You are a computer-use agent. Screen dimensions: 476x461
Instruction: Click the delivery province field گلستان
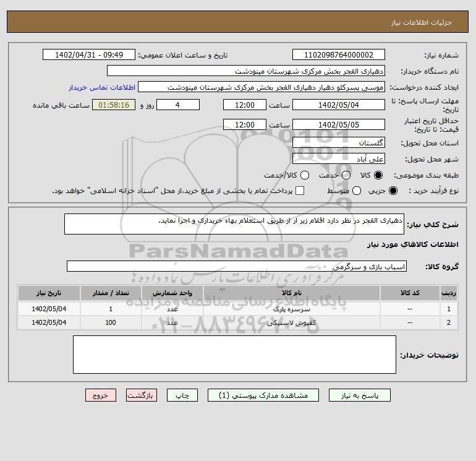tap(339, 142)
